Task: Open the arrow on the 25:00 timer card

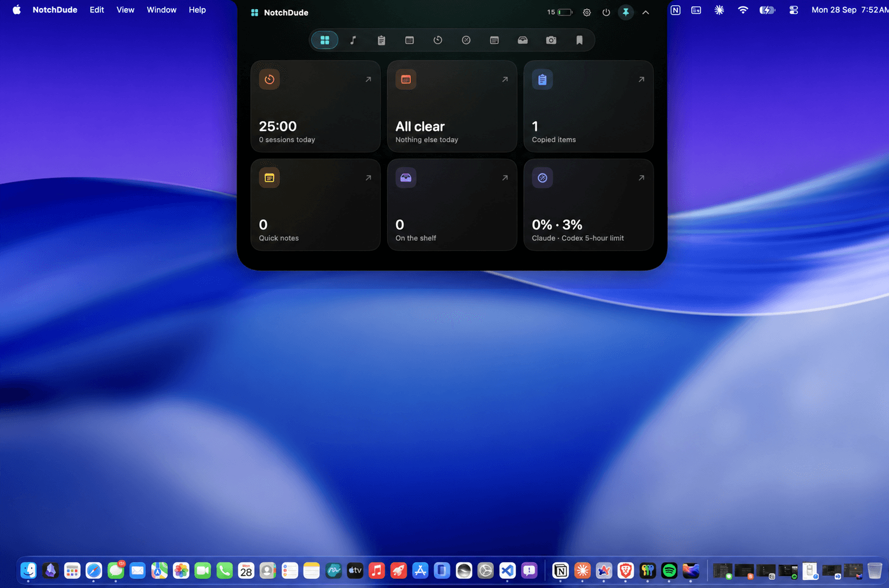Action: pos(368,80)
